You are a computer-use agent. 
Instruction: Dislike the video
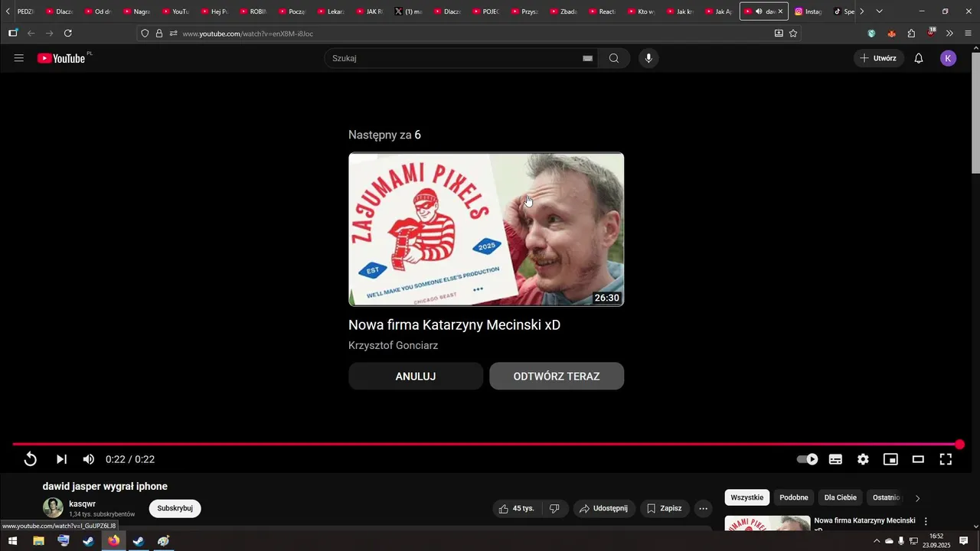click(x=555, y=508)
